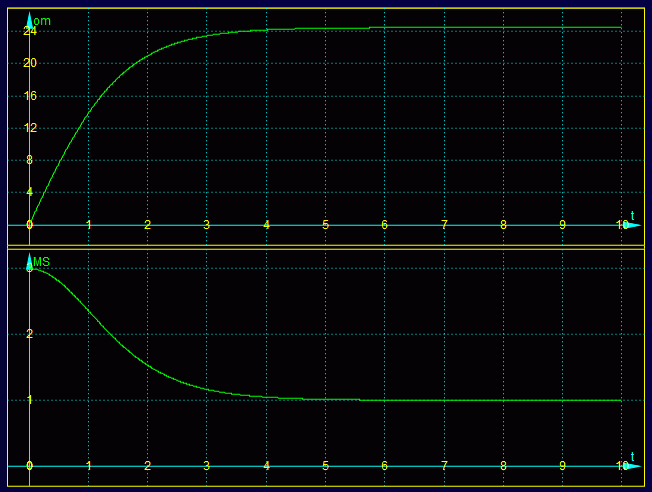This screenshot has height=492, width=652.
Task: Click time tick 8 in om plot
Action: [x=503, y=225]
